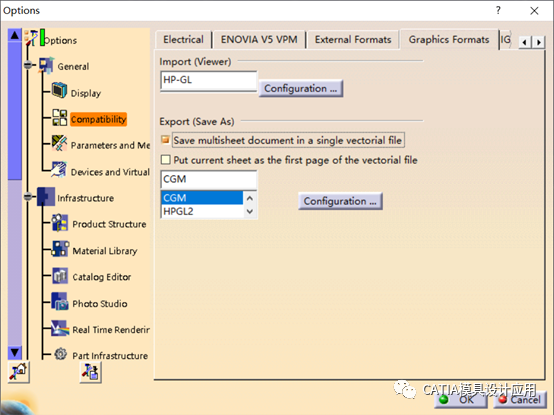Click the tree vertical scrollbar thumb
Screen dimensions: 554x415
(15, 110)
